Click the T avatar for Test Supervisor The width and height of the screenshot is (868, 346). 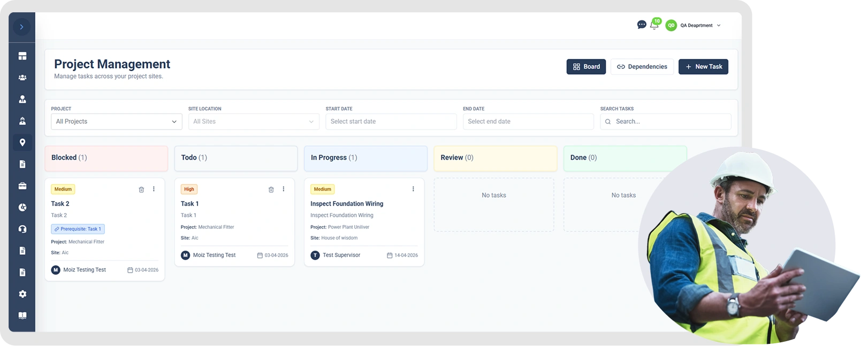(315, 255)
